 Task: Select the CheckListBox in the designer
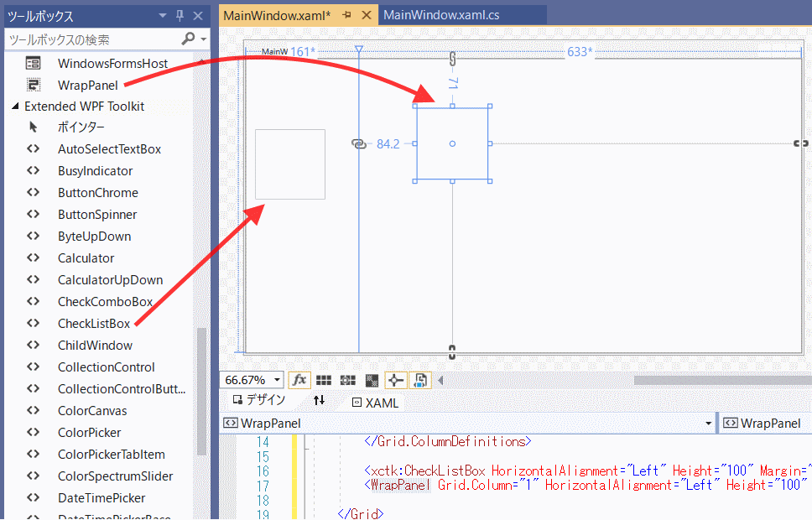pos(290,164)
